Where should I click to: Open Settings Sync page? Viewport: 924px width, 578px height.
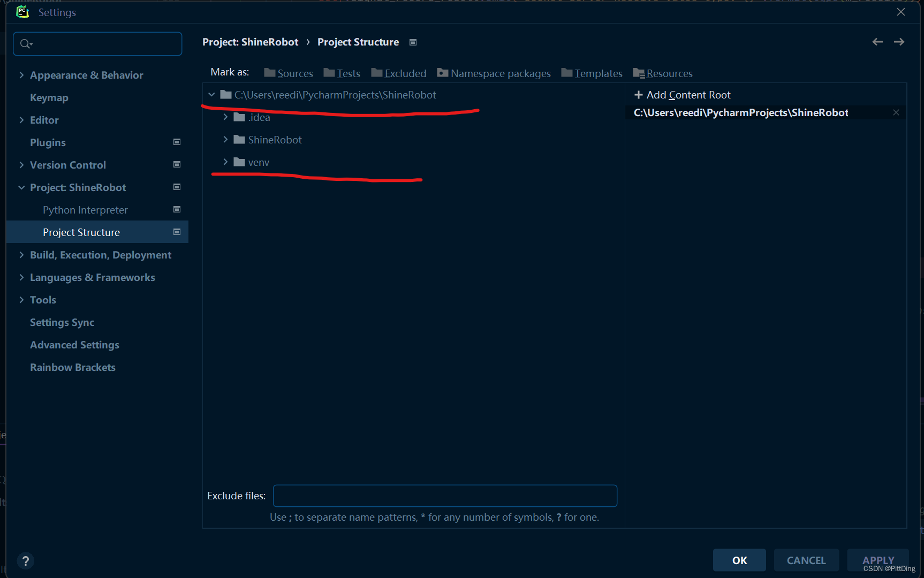62,322
